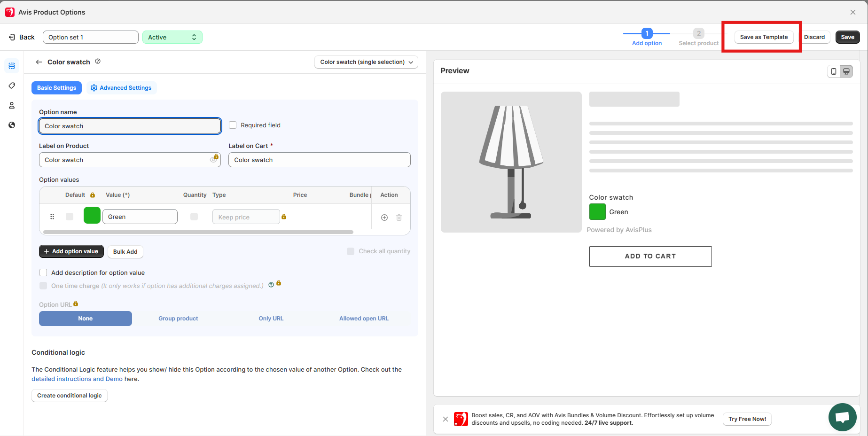Viewport: 868px width, 436px height.
Task: Open the globe icon in left sidebar
Action: click(x=12, y=125)
